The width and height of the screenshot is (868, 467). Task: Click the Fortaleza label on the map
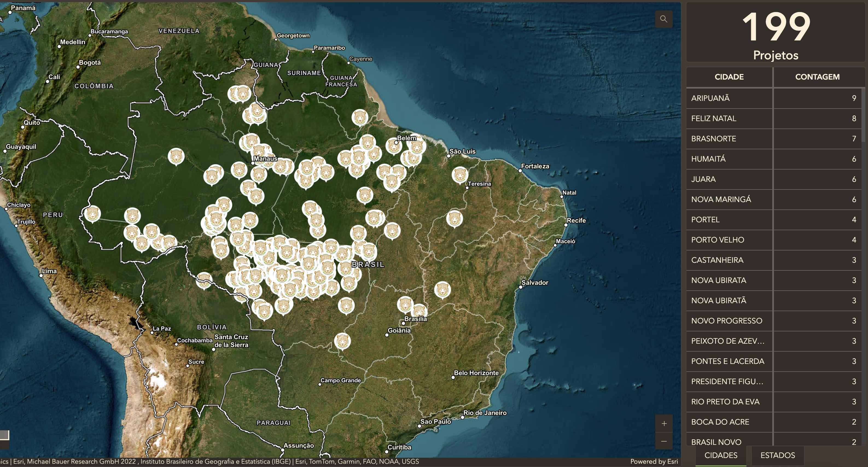[x=535, y=166]
